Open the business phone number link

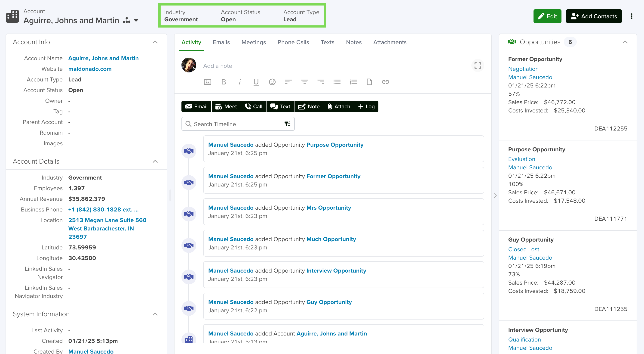point(103,210)
